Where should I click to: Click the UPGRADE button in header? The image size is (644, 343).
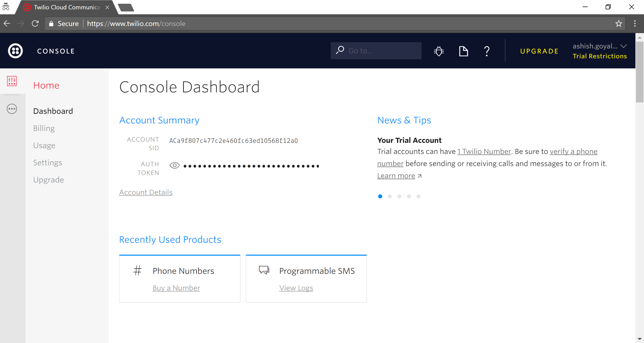pos(539,51)
